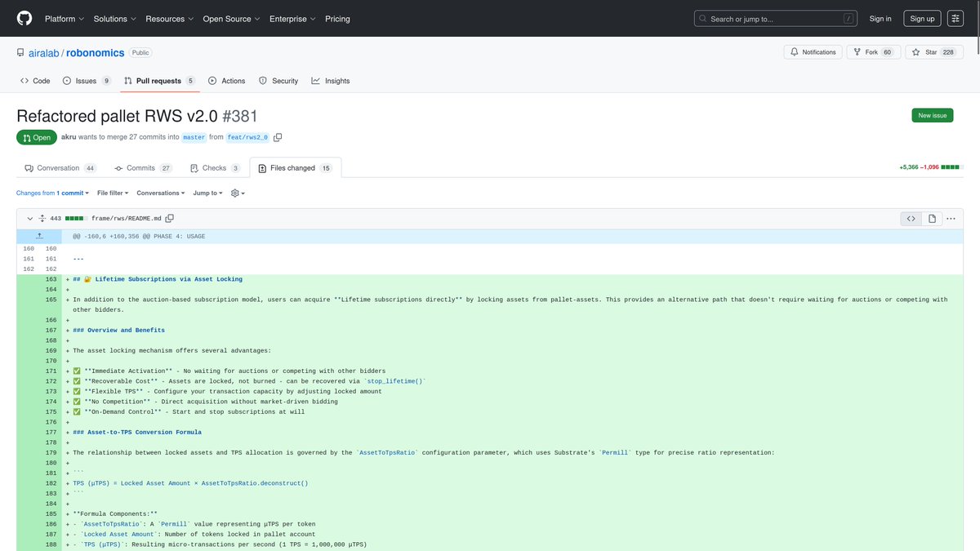Copy the README.md file path
980x551 pixels.
click(170, 219)
